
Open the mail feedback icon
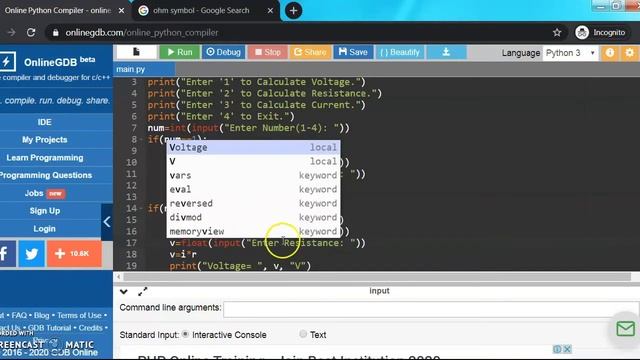[625, 329]
